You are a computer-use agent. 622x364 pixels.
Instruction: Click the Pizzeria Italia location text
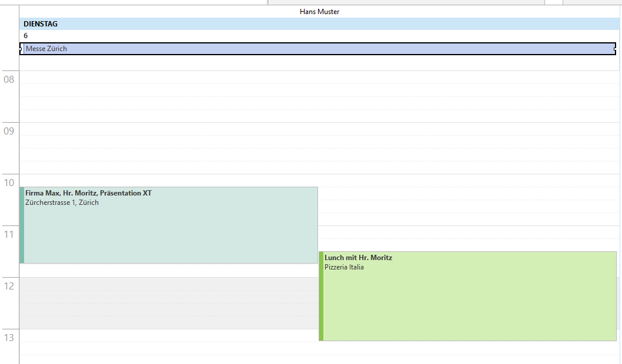click(x=343, y=267)
